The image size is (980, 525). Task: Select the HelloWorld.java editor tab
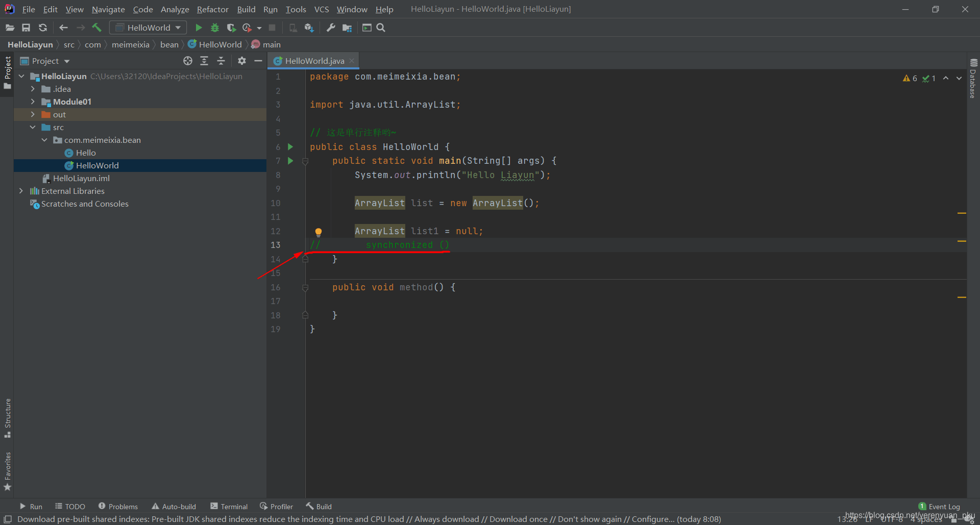click(314, 61)
